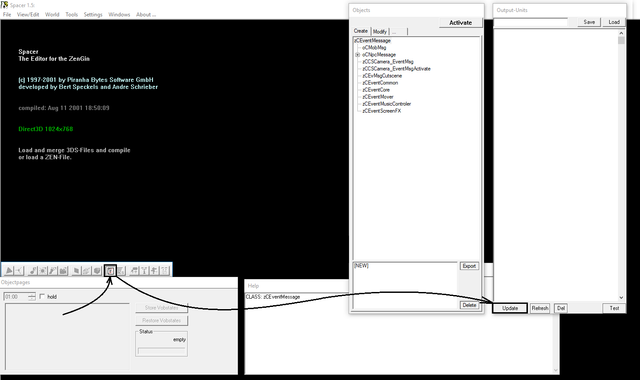Screen dimensions: 640x380
Task: Click the music note toolbar icon
Action: click(33, 270)
